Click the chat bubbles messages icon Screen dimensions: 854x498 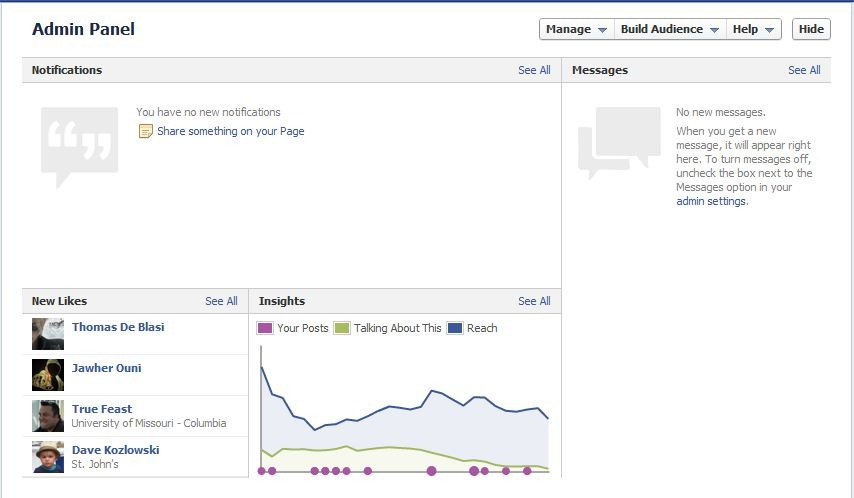pyautogui.click(x=619, y=143)
